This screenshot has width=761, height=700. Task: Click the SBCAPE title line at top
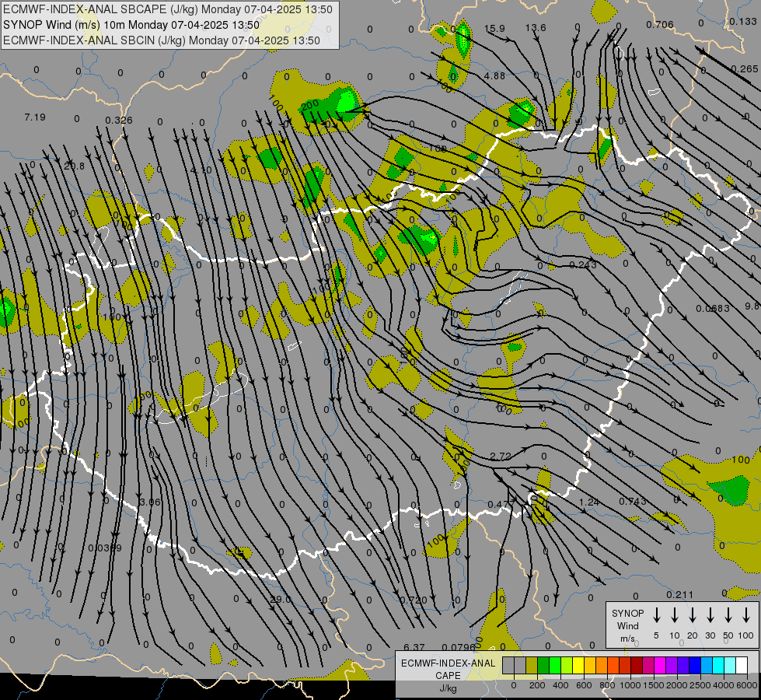pyautogui.click(x=168, y=9)
